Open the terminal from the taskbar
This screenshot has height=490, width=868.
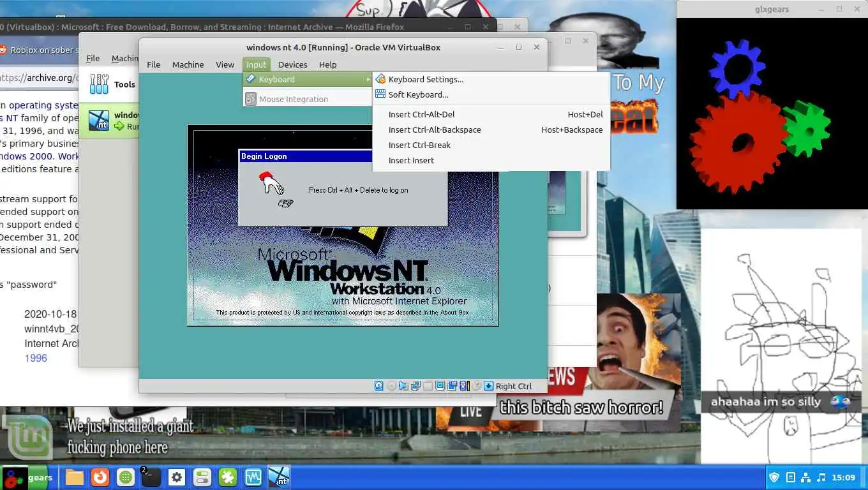[x=151, y=477]
